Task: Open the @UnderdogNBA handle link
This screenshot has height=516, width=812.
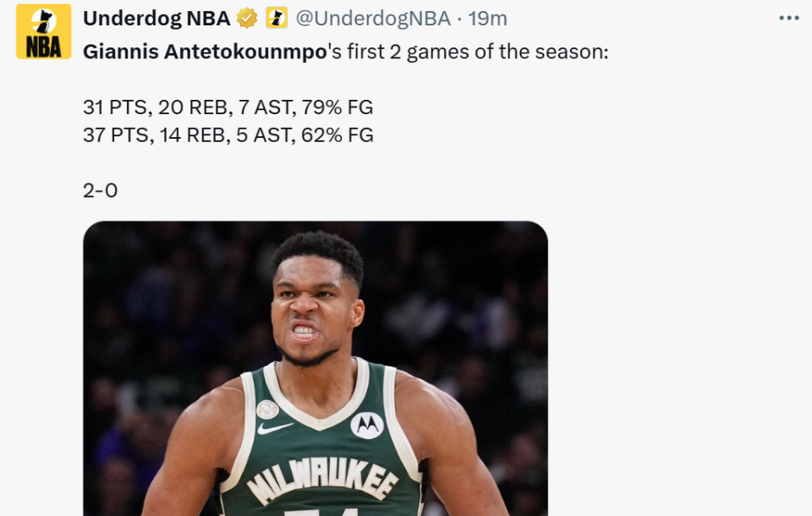Action: click(x=372, y=18)
